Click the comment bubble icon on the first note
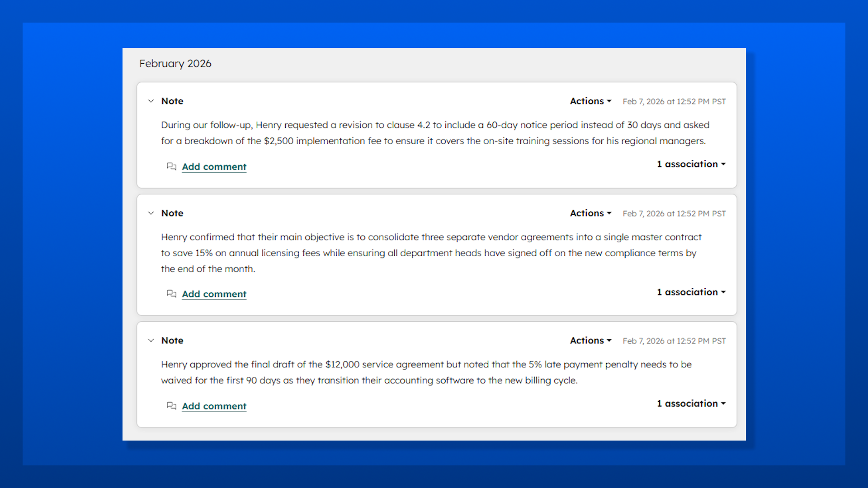This screenshot has height=488, width=868. (171, 167)
